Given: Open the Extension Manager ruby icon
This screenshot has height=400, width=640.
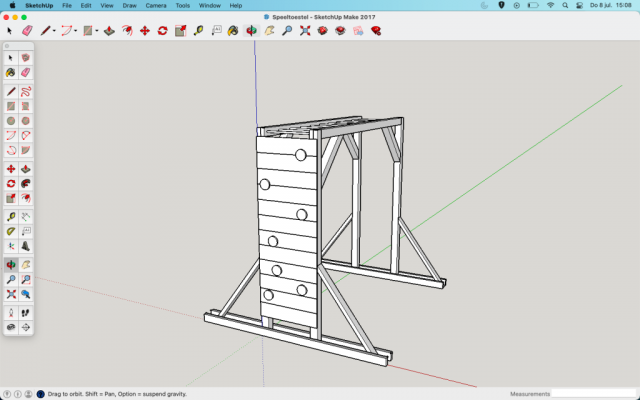Looking at the screenshot, I should tap(376, 31).
